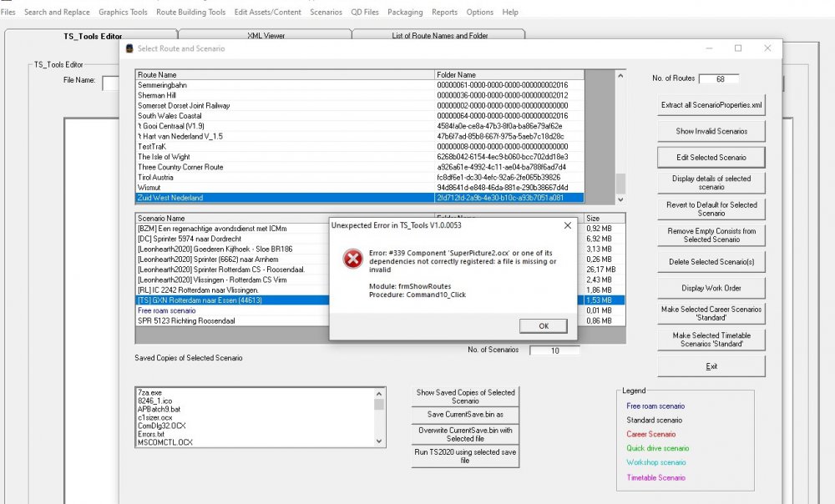Click the No. of Routes field
Viewport: 835px width, 504px height.
coord(718,78)
